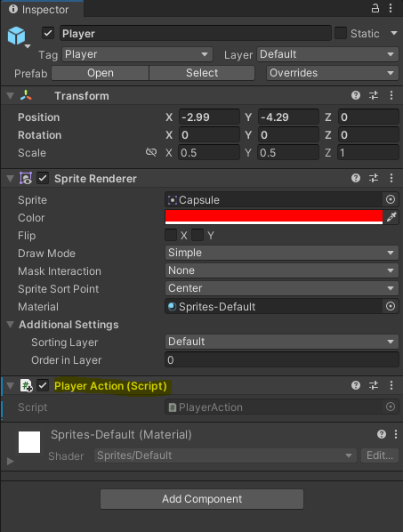Viewport: 403px width, 532px height.
Task: Click the Transform component axes icon
Action: point(26,96)
